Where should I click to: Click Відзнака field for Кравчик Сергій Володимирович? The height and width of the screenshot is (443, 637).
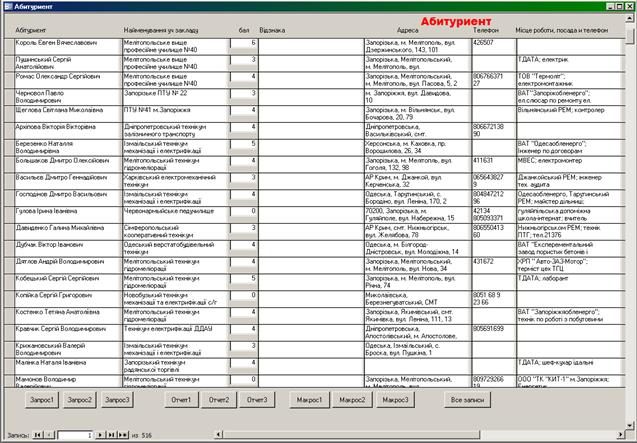coord(311,332)
